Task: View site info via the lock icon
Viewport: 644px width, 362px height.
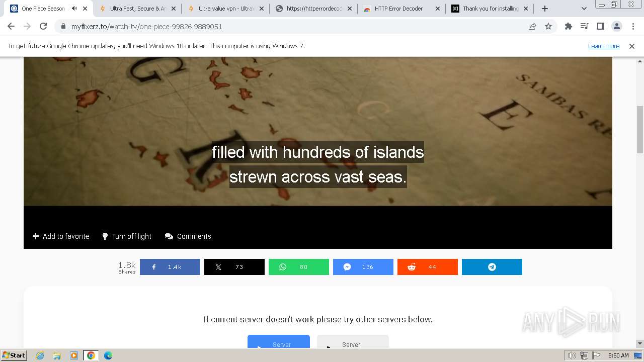Action: pyautogui.click(x=63, y=27)
